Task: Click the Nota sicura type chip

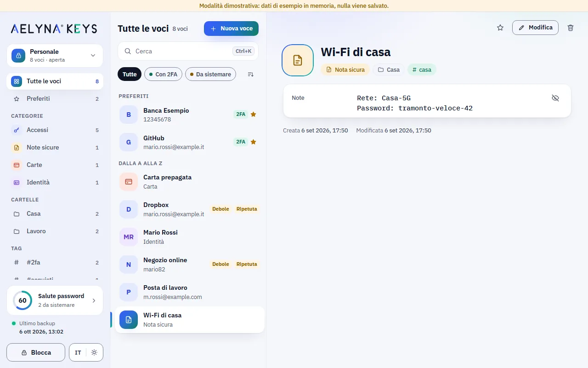Action: tap(345, 70)
